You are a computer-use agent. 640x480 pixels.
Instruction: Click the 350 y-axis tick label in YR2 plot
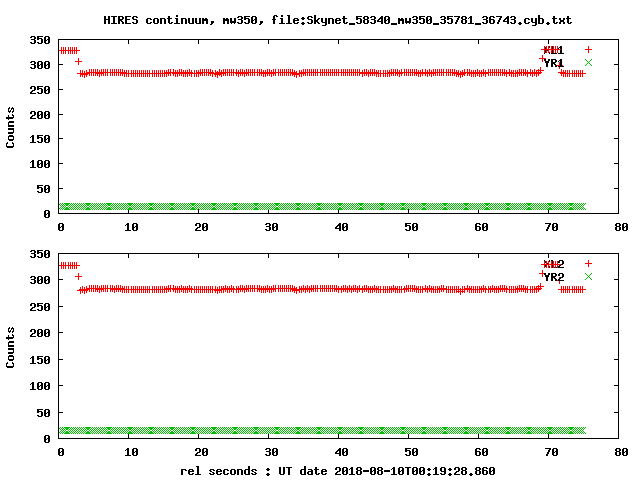pyautogui.click(x=40, y=254)
